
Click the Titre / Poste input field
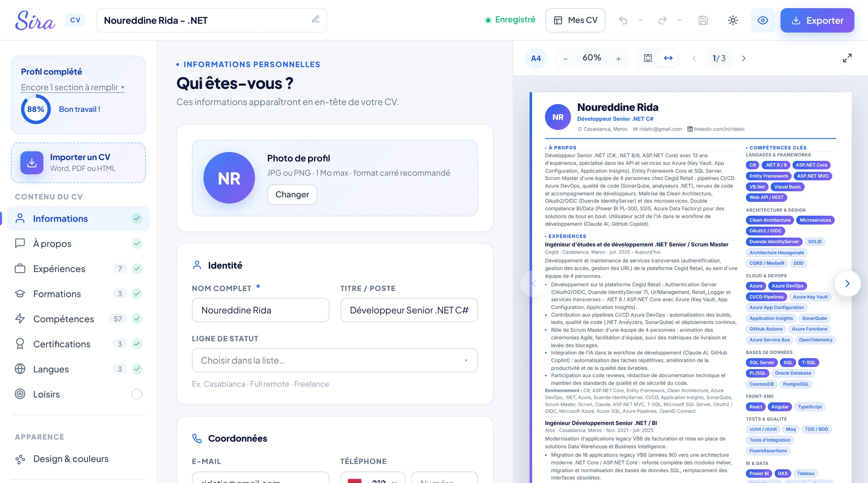click(409, 310)
